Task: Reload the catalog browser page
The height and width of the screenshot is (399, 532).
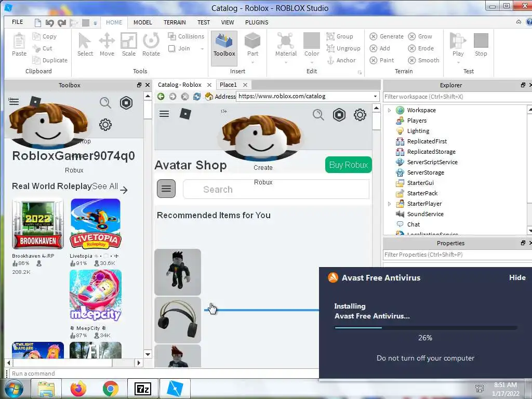Action: pyautogui.click(x=197, y=96)
